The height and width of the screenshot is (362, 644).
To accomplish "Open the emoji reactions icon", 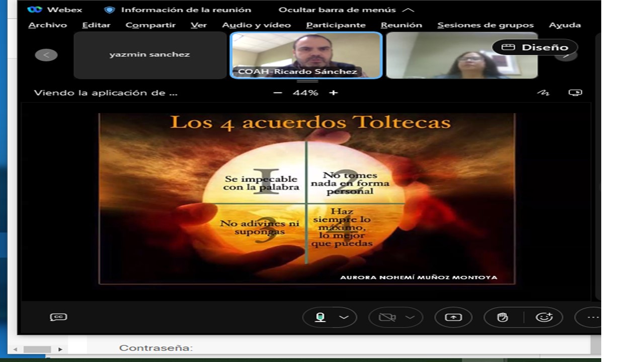I will [x=544, y=317].
